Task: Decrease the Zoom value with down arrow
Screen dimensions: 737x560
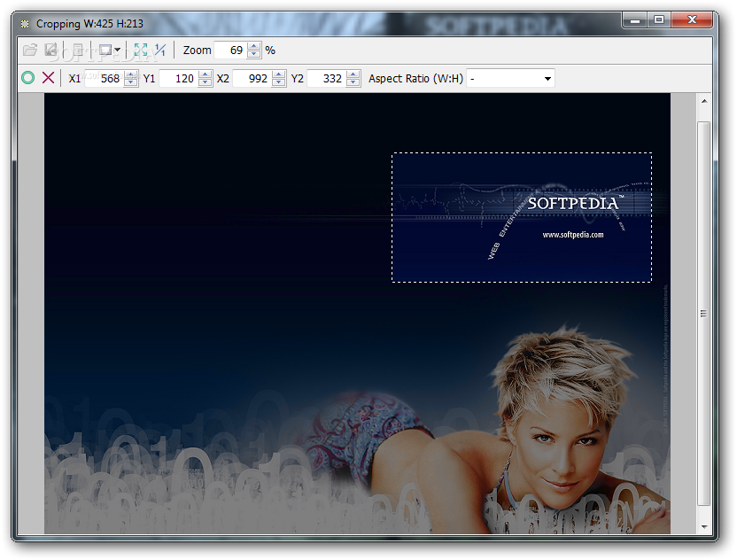Action: (254, 55)
